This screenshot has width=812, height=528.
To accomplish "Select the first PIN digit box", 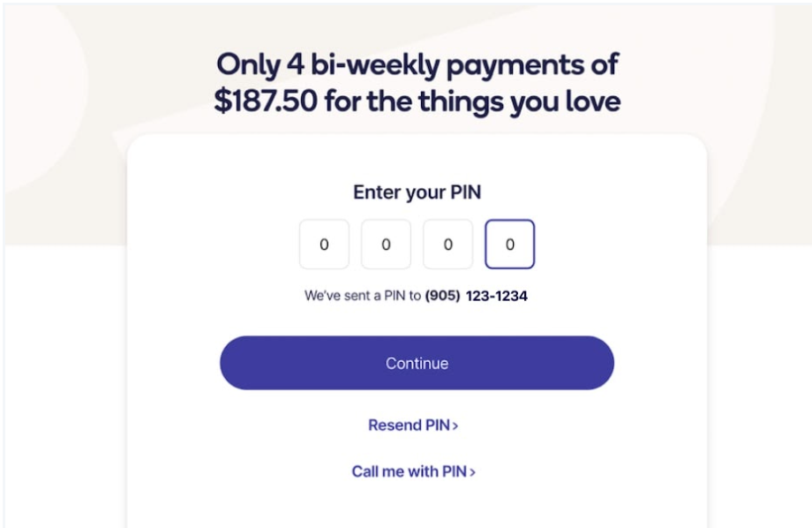I will 324,244.
